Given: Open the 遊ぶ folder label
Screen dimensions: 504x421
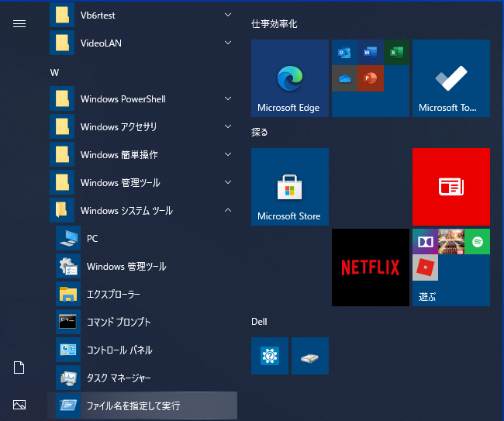Looking at the screenshot, I should [x=427, y=296].
